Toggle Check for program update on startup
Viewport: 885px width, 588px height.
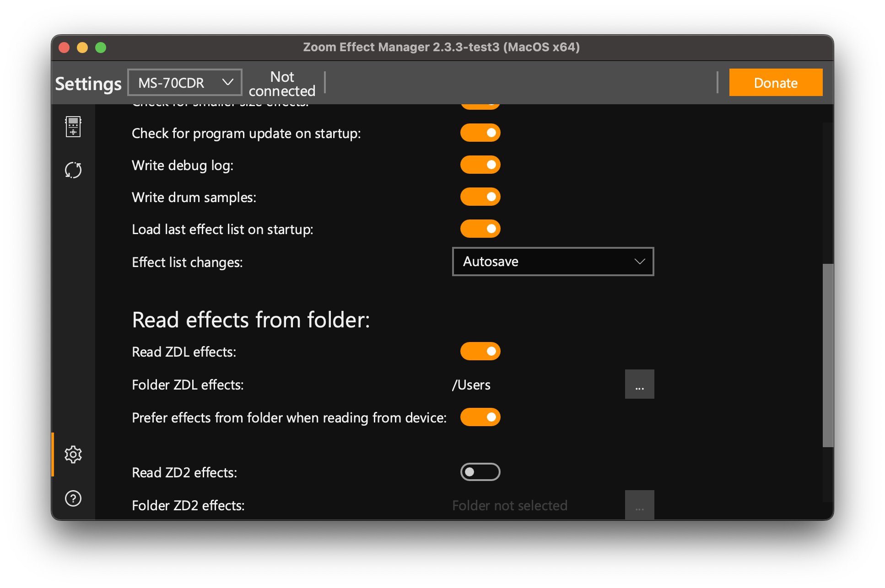(x=480, y=133)
